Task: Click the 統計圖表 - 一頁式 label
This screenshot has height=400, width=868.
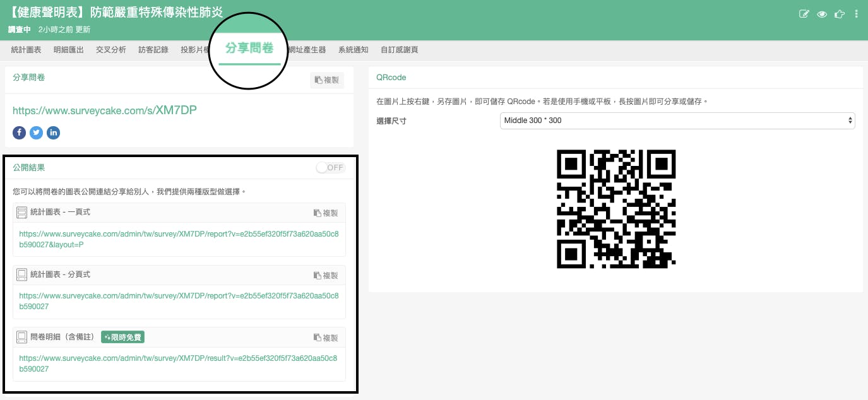Action: tap(61, 213)
